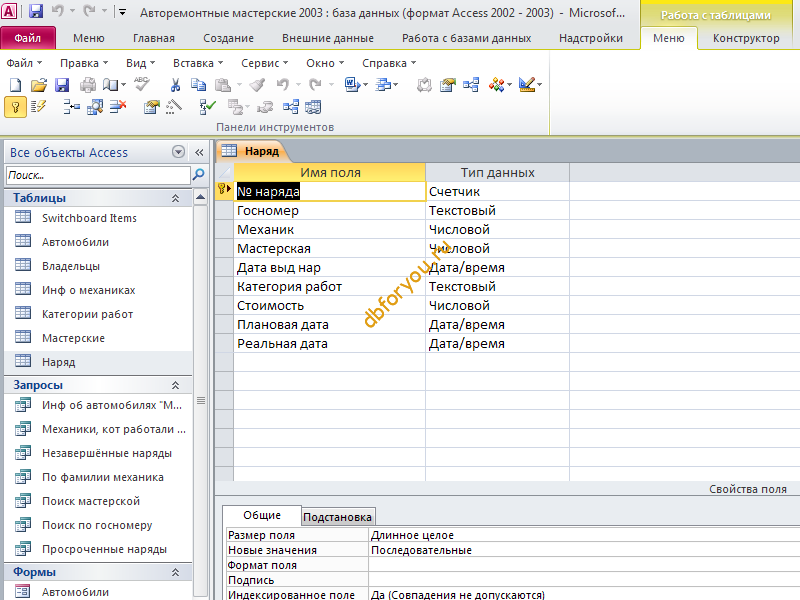Click the Print icon in toolbar
Image resolution: width=800 pixels, height=600 pixels.
(88, 85)
